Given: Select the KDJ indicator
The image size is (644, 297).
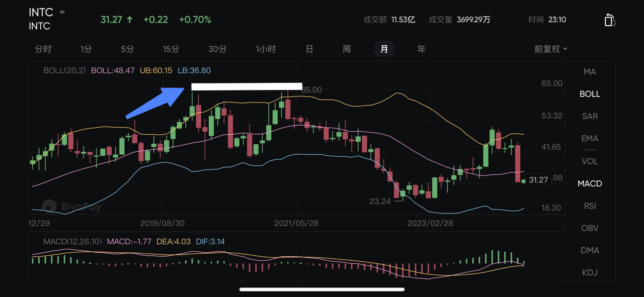Looking at the screenshot, I should pos(590,272).
